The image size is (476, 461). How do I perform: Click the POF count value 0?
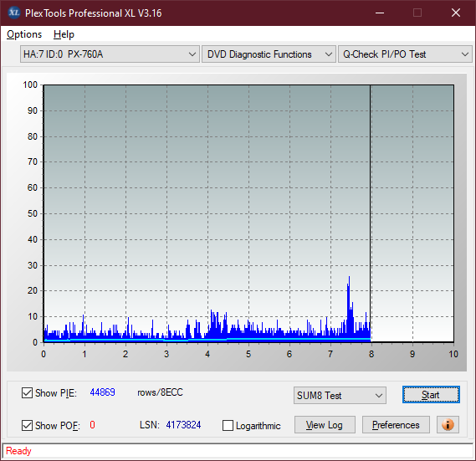click(92, 424)
